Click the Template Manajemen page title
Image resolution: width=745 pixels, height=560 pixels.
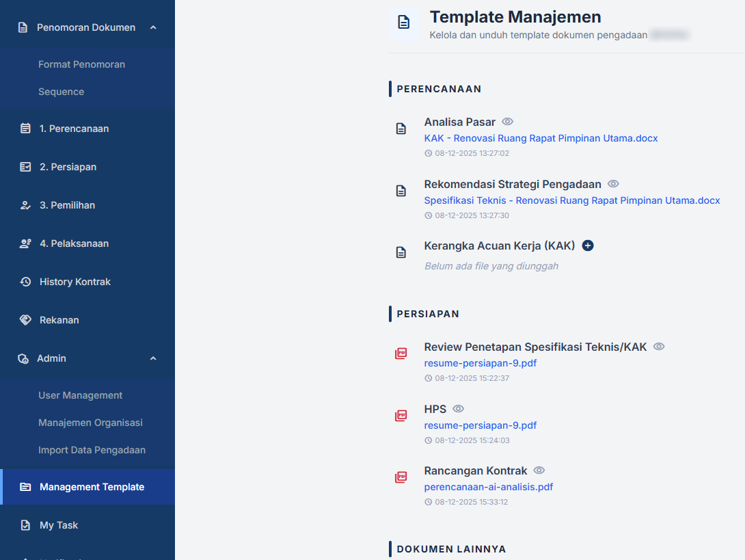point(515,17)
